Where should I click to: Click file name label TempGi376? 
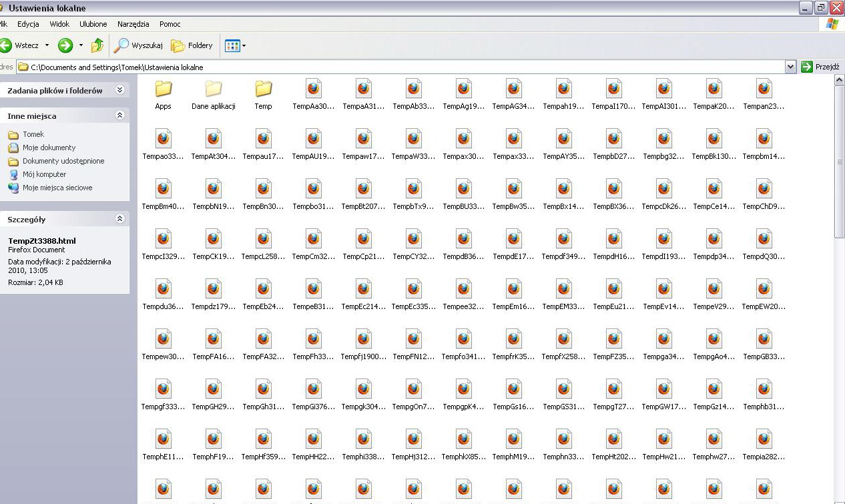314,407
